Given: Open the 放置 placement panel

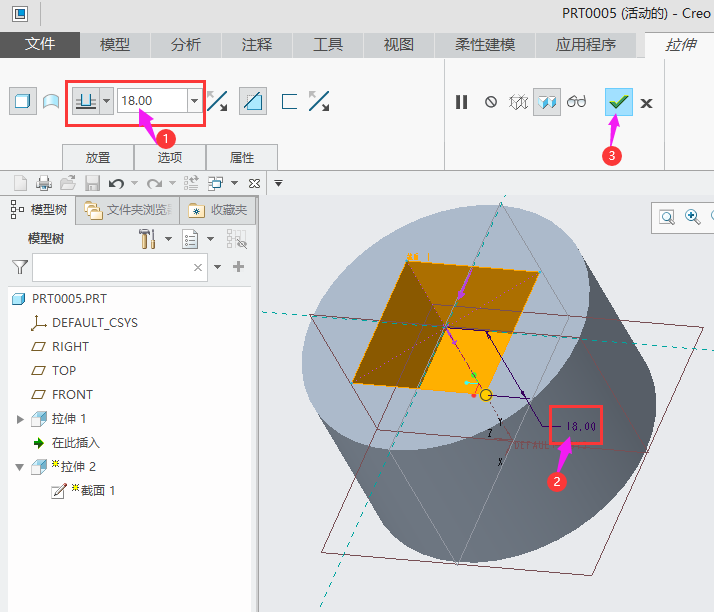Looking at the screenshot, I should [98, 157].
